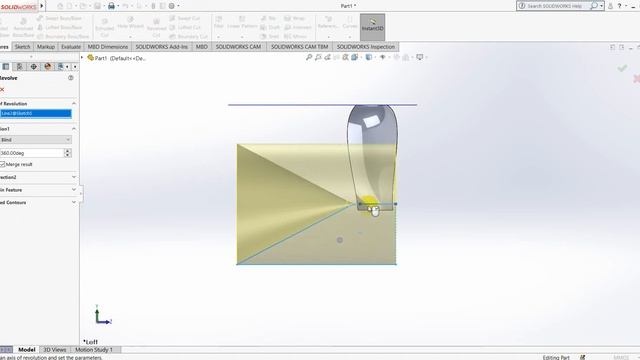Open the Blind end condition dropdown

[x=36, y=140]
